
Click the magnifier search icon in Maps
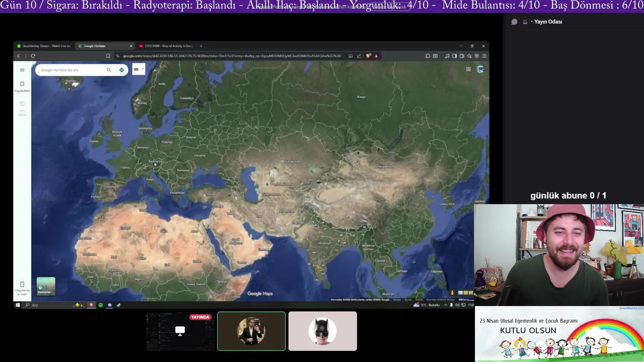pos(109,70)
